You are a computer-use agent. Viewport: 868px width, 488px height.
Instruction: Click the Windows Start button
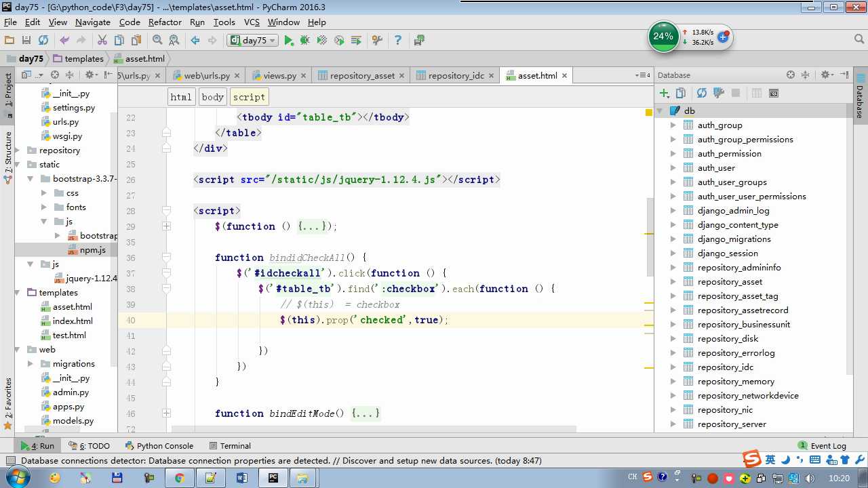coord(16,478)
